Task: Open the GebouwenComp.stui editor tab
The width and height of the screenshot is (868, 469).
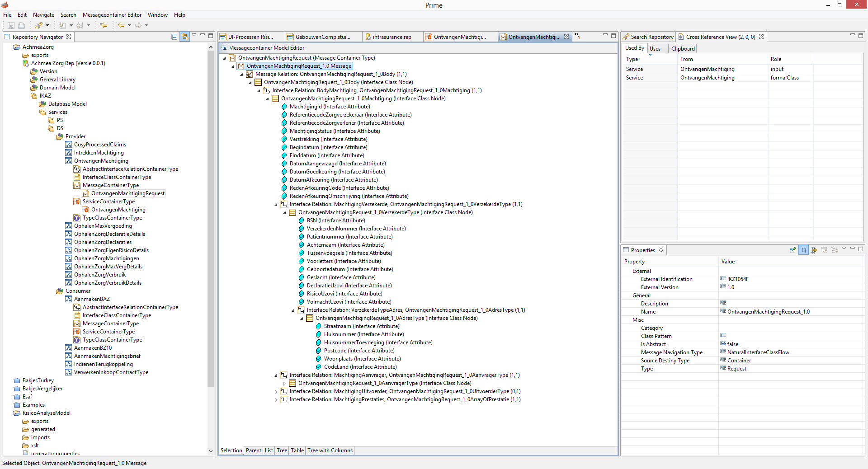Action: (323, 37)
